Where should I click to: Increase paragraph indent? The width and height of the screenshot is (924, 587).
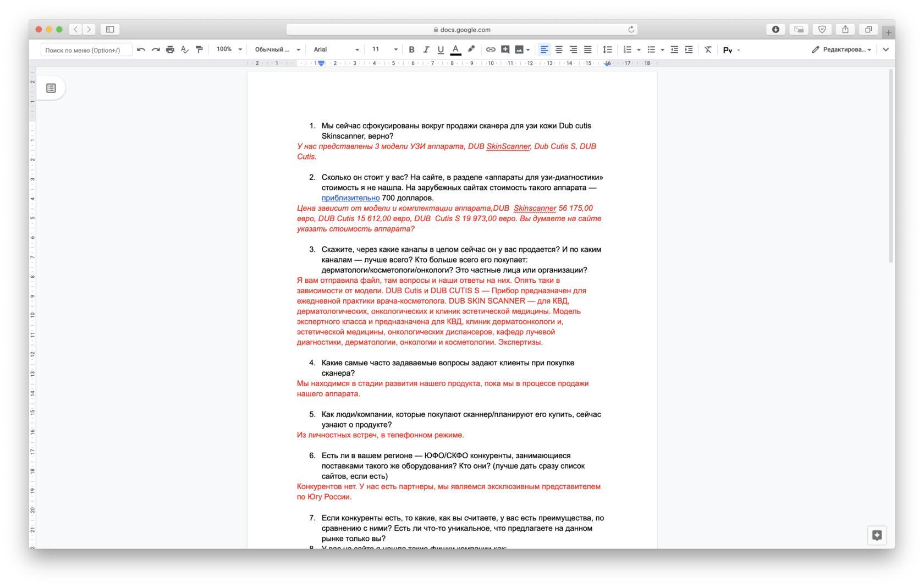click(689, 50)
